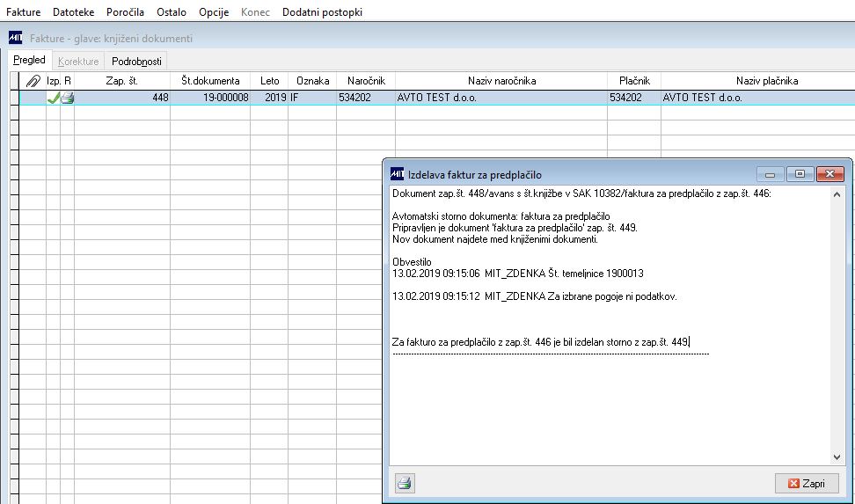Click the paperclip attachment column header
This screenshot has height=504, width=855.
click(x=33, y=81)
